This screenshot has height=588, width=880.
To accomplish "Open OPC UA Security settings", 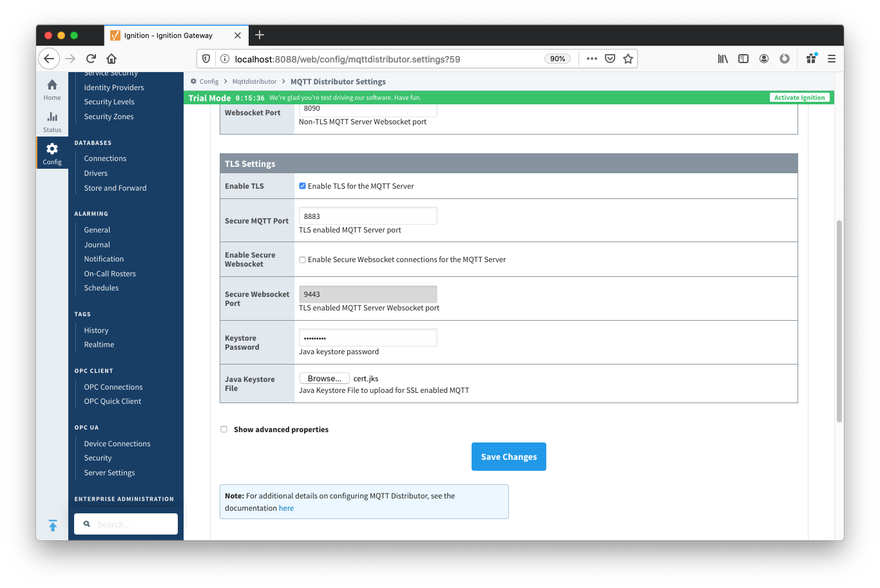I will (x=98, y=458).
